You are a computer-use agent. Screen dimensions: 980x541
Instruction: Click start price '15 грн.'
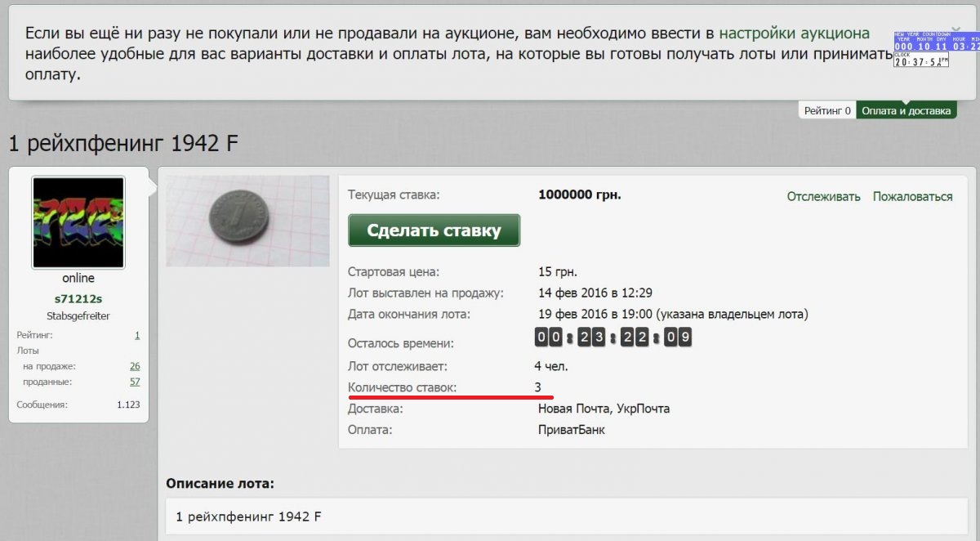tap(558, 271)
